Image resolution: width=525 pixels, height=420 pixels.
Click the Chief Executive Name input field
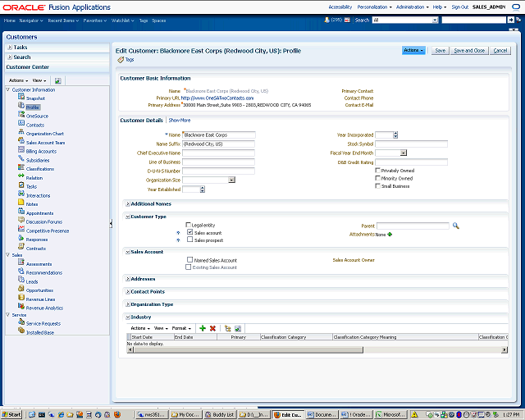[219, 153]
